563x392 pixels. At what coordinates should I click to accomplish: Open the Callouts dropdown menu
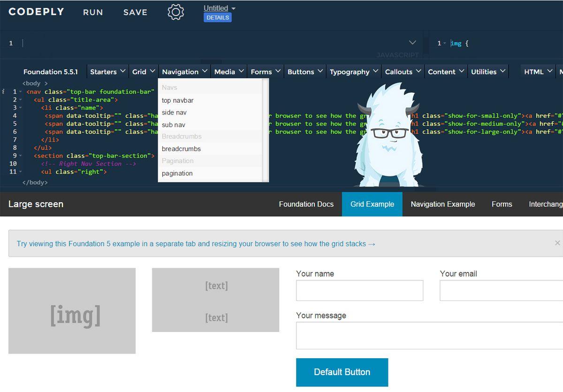click(403, 72)
